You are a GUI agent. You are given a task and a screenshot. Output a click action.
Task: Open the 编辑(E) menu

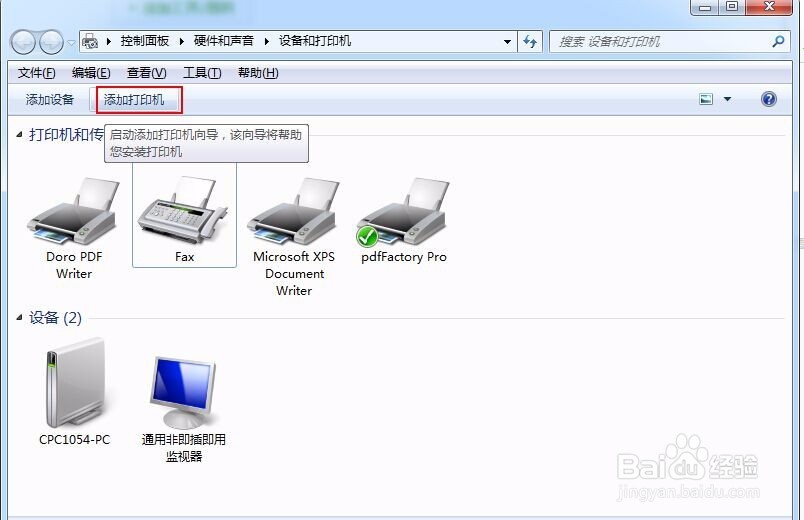pyautogui.click(x=91, y=73)
